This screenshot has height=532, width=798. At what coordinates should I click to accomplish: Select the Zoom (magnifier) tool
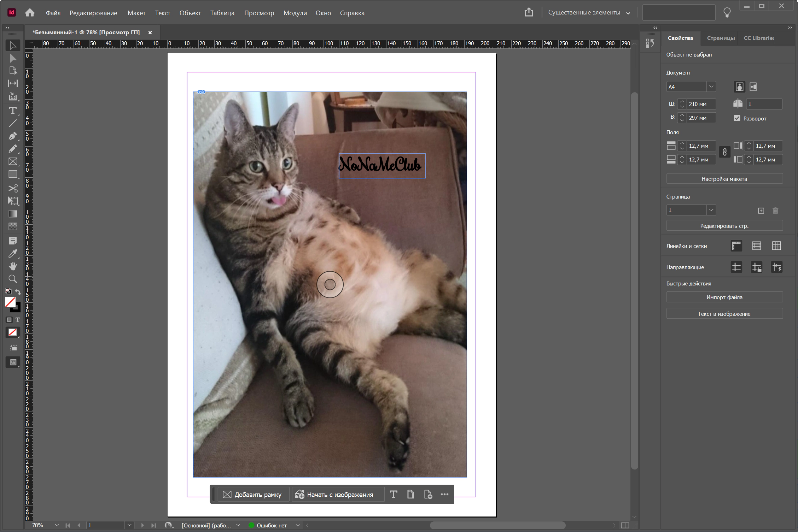tap(13, 279)
